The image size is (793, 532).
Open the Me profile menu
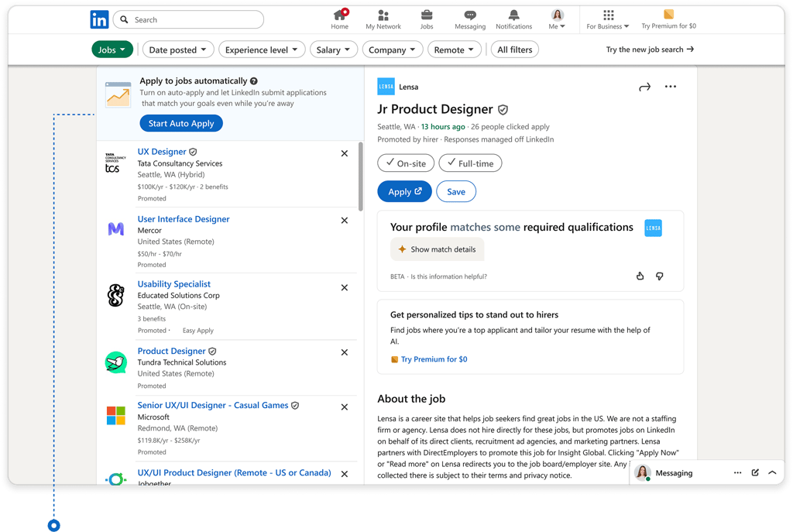point(557,19)
